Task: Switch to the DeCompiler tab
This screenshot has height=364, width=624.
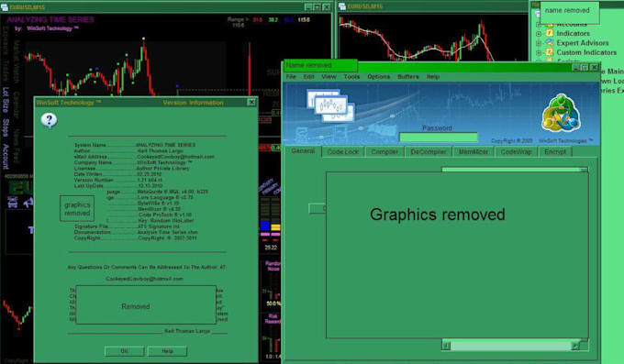Action: 429,151
